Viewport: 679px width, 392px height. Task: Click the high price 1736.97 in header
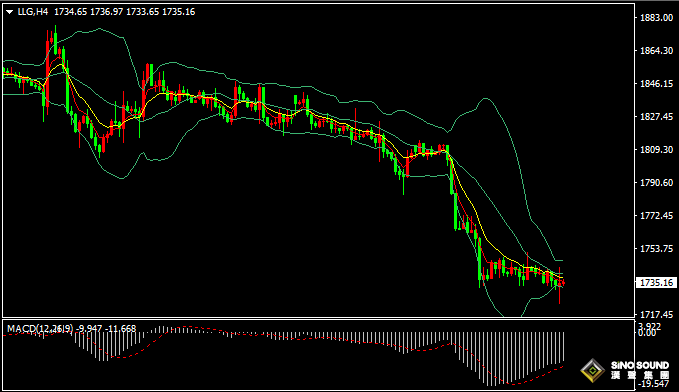(x=106, y=12)
